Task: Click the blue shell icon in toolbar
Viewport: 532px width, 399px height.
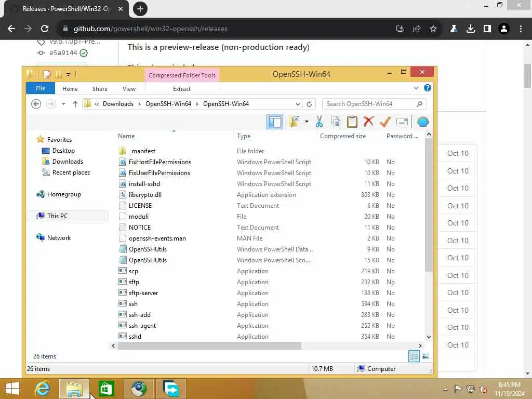Action: [423, 122]
